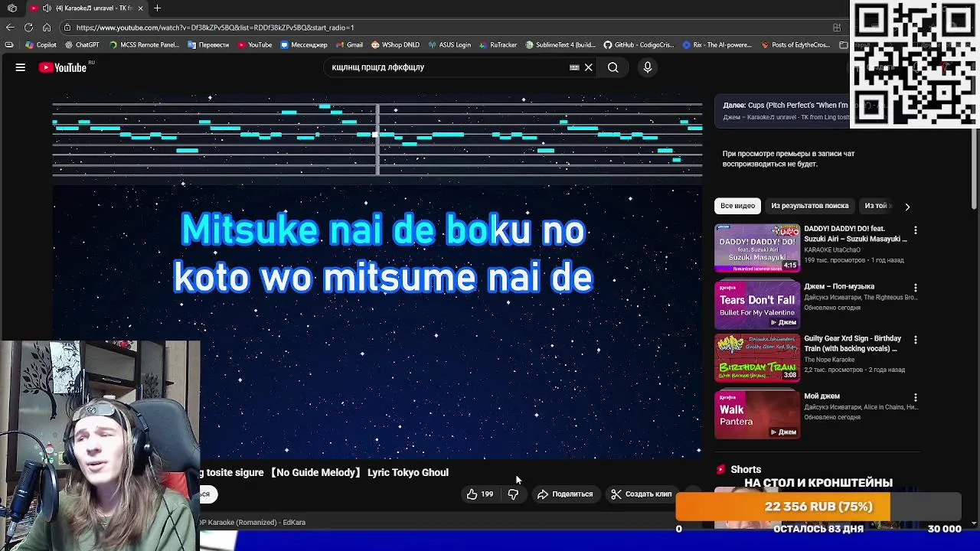Close the Karaoke unravel tab
The width and height of the screenshot is (980, 551).
pyautogui.click(x=140, y=8)
